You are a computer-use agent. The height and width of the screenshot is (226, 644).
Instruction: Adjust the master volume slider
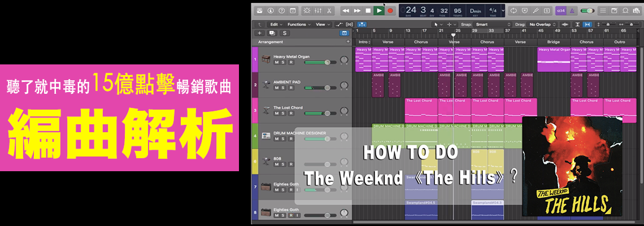[x=588, y=11]
